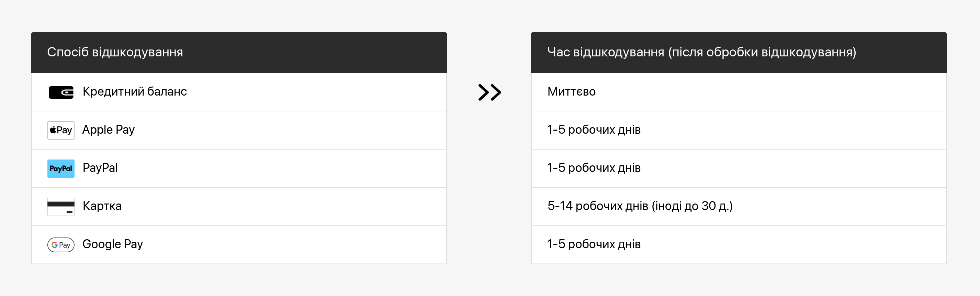
Task: Select the Apple Pay text label
Action: pos(109,130)
